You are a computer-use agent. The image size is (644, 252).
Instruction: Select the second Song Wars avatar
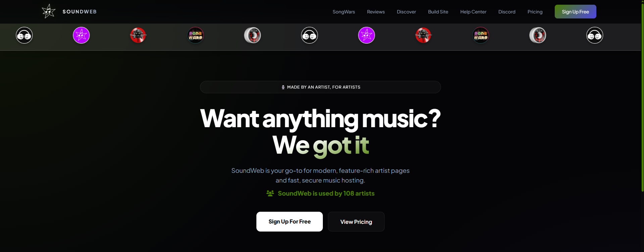point(481,35)
